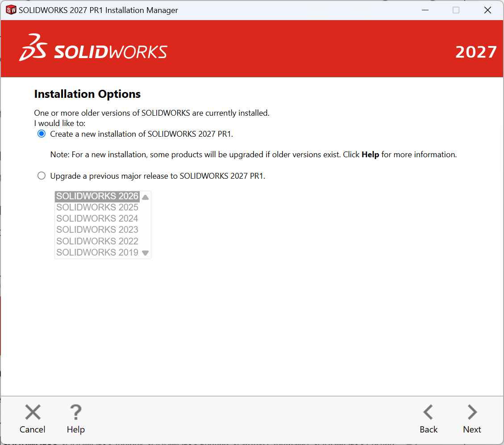Proceed with the Next right chevron icon
The image size is (504, 445).
(x=472, y=412)
